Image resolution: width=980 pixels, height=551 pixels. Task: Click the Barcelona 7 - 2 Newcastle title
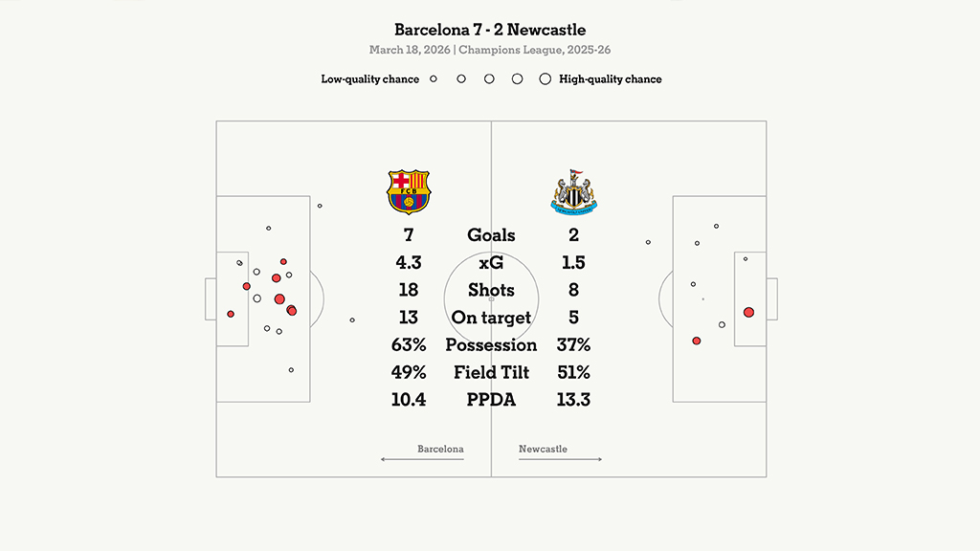tap(490, 31)
